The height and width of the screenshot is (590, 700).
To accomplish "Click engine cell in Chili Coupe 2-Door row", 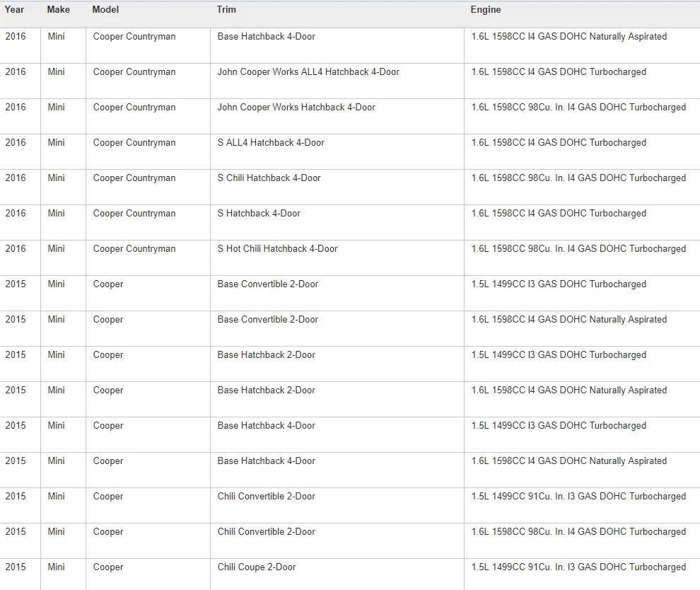I will [578, 567].
